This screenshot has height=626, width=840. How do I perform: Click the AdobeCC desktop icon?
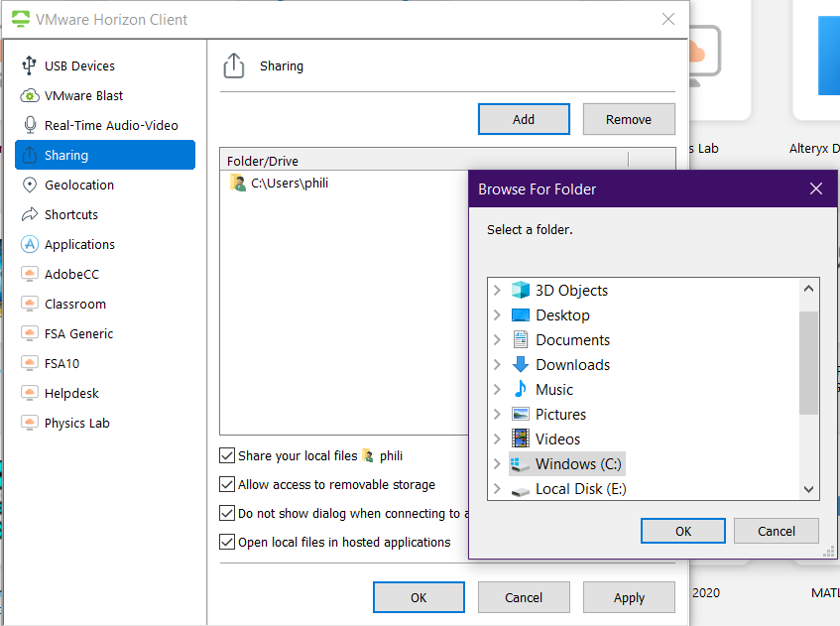(x=30, y=274)
